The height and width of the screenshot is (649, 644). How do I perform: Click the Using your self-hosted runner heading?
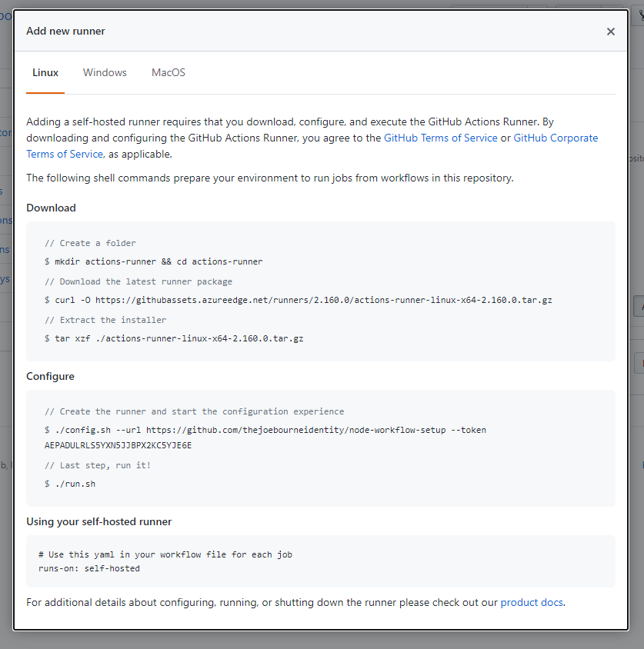[x=98, y=521]
